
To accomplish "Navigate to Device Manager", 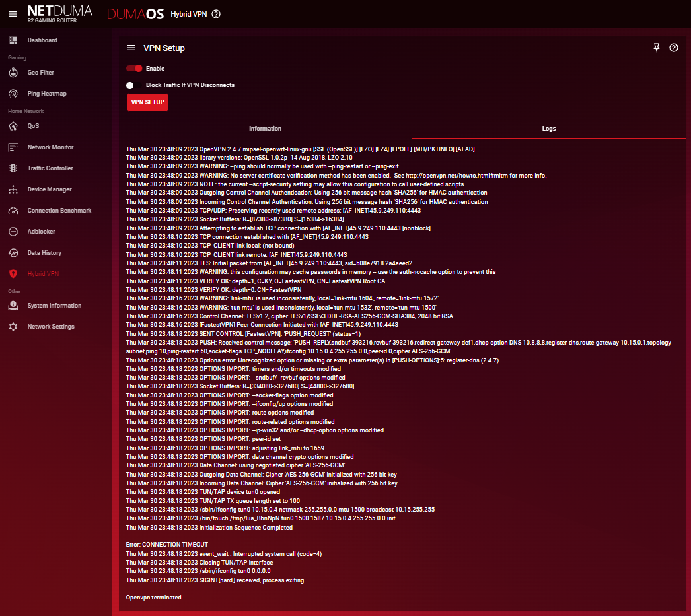I will [50, 189].
